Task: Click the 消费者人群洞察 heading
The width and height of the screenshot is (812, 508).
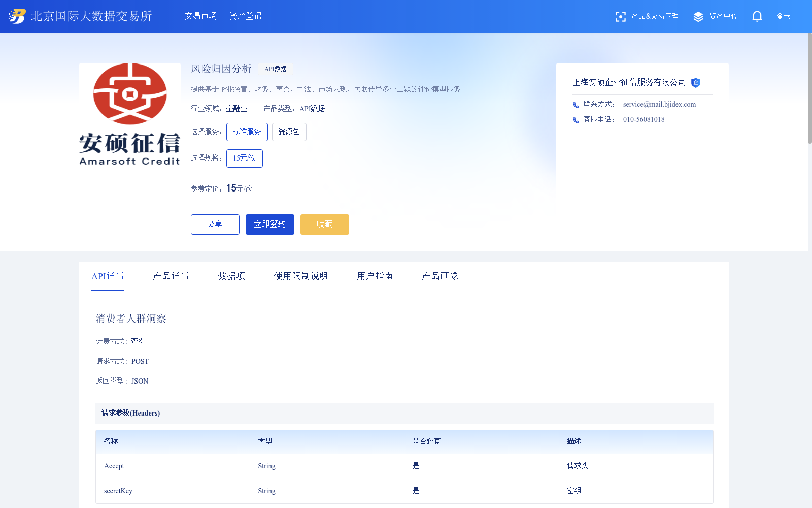Action: pyautogui.click(x=131, y=319)
